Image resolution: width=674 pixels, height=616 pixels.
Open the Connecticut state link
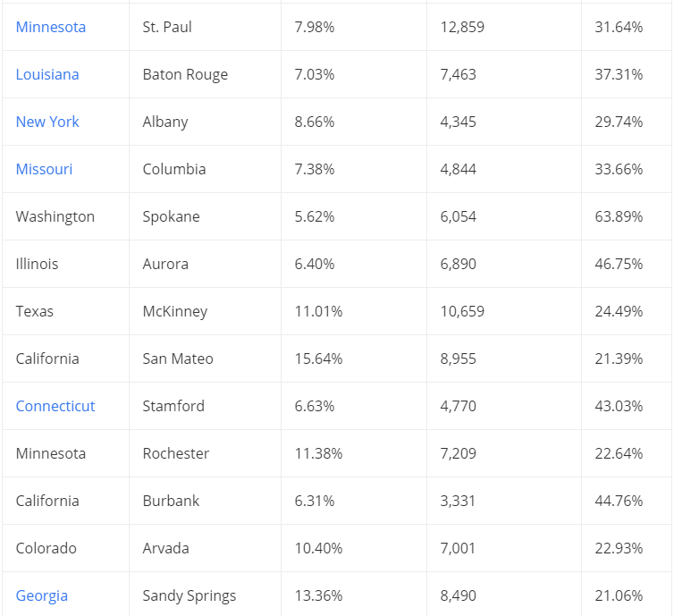pos(55,406)
